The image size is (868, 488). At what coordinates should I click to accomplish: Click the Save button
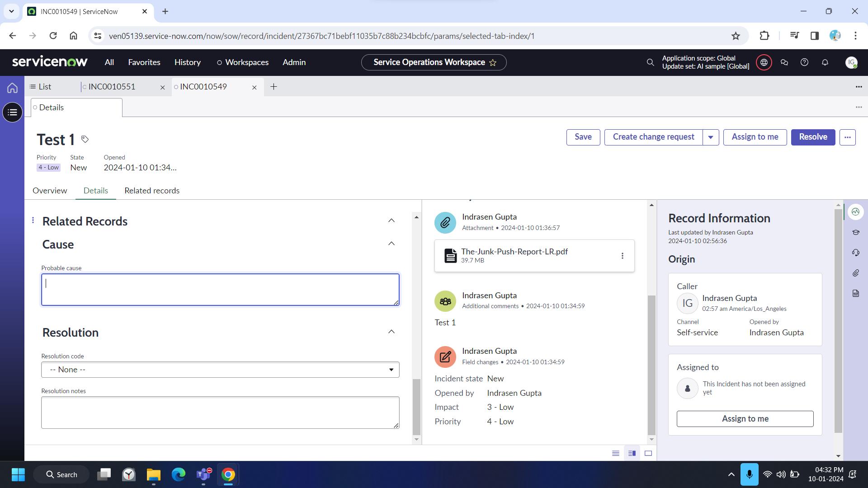[x=583, y=137]
